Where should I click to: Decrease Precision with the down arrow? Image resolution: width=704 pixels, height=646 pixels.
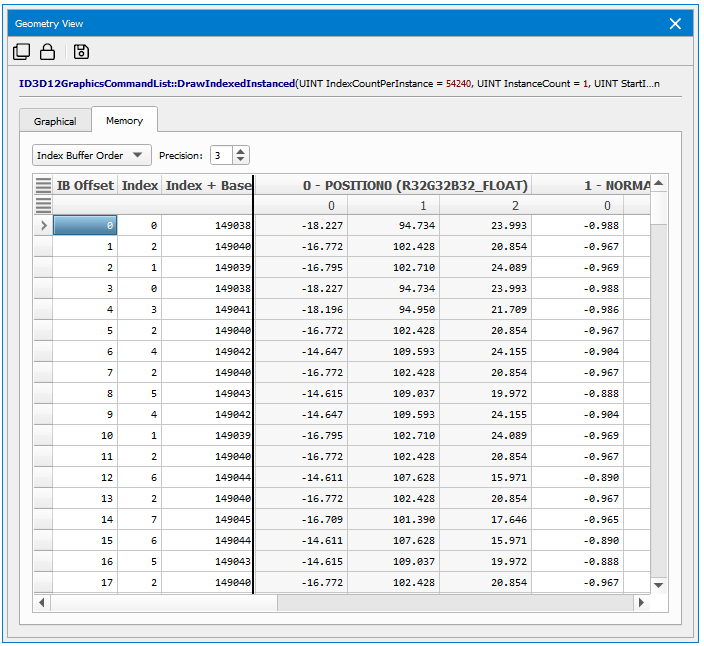[x=241, y=160]
